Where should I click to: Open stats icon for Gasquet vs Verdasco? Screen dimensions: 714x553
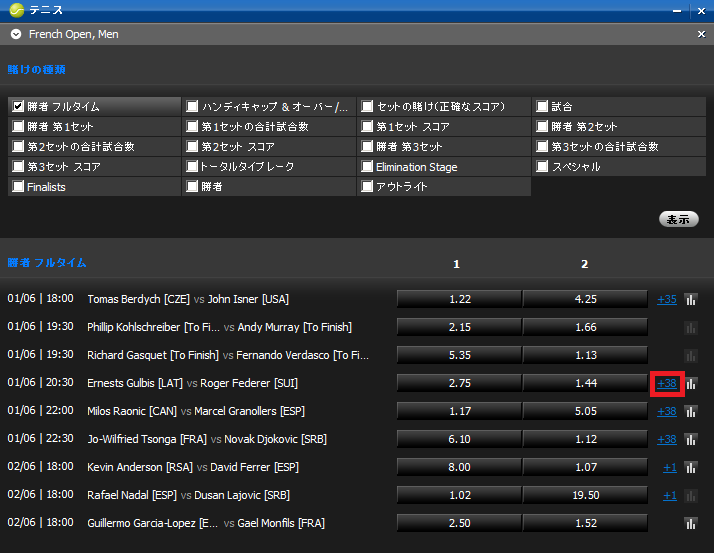(x=691, y=356)
